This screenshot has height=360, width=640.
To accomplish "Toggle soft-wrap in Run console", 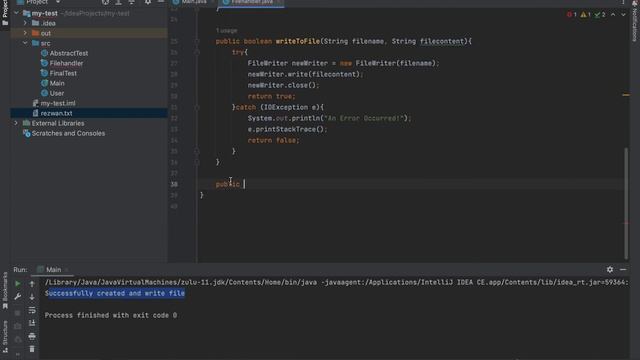I will 32,310.
